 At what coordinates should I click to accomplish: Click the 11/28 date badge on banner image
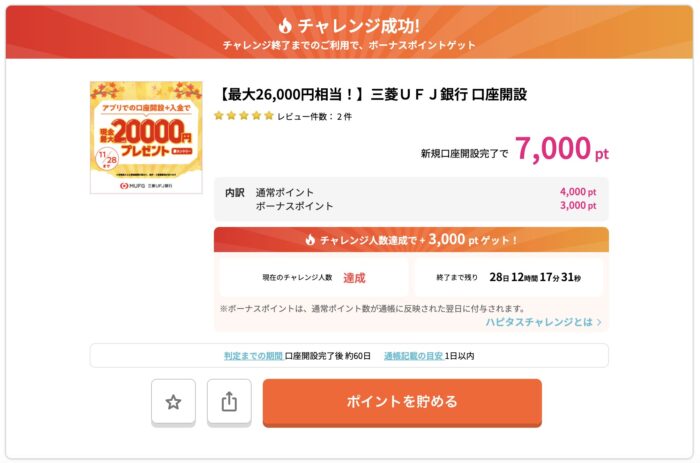[x=106, y=159]
